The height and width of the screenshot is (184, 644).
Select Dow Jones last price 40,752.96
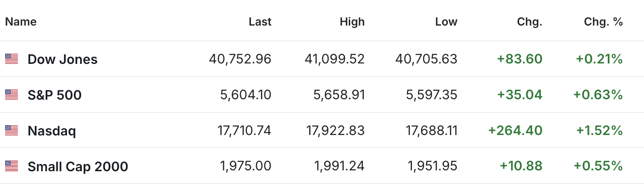coord(240,59)
